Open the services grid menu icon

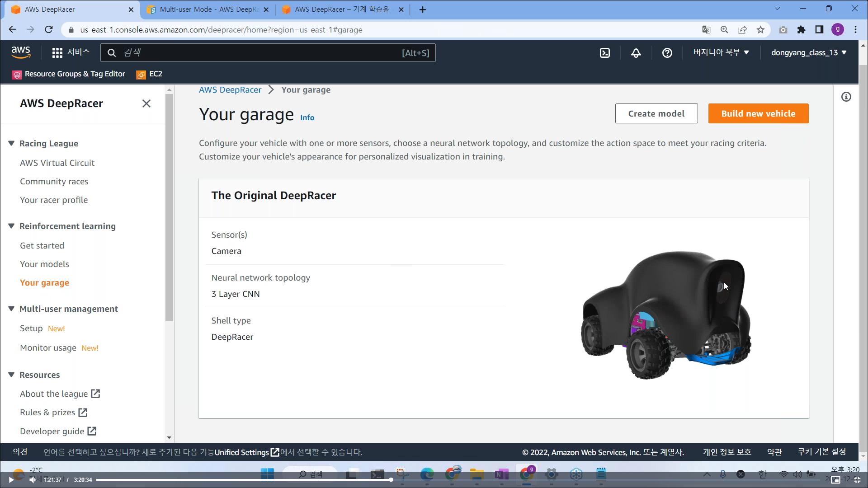coord(57,53)
